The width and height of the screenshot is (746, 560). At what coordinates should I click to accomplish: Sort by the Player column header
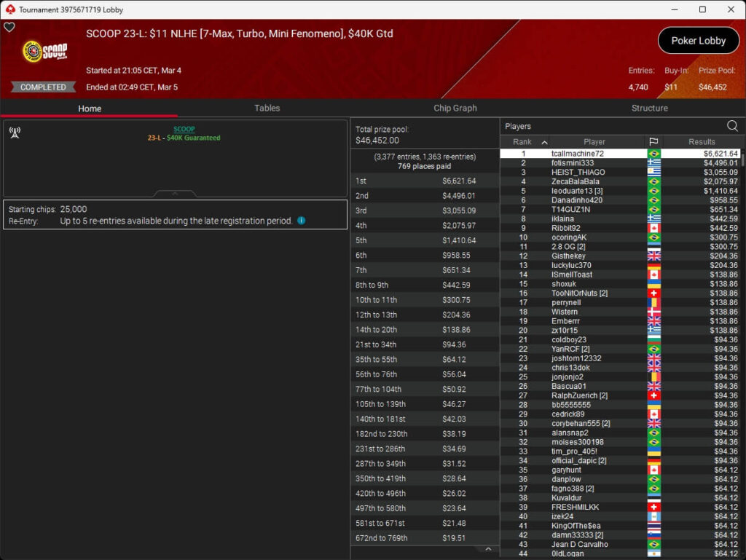594,142
